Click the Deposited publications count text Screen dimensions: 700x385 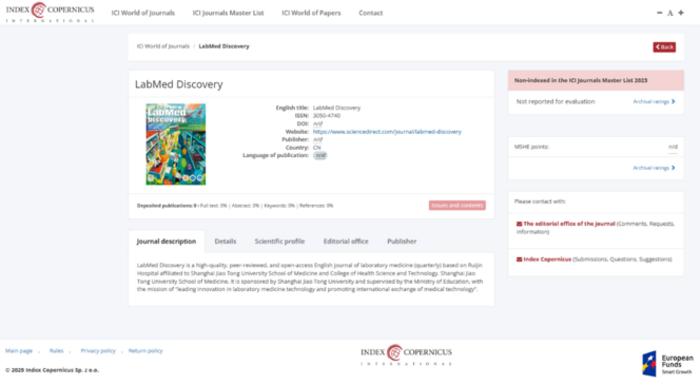coord(167,205)
